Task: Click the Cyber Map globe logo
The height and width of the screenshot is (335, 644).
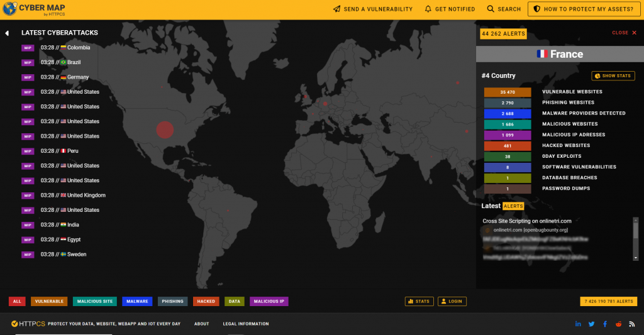Action: tap(10, 9)
